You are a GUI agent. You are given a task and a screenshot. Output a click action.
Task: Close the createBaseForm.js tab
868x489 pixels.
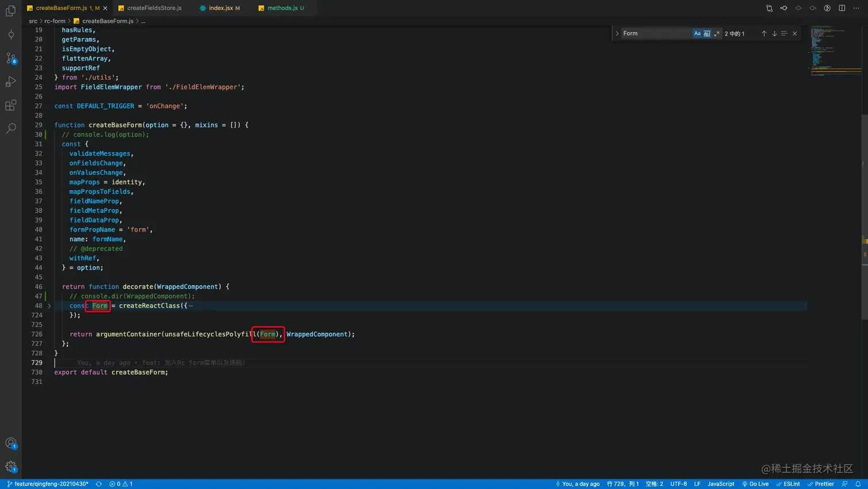(105, 8)
